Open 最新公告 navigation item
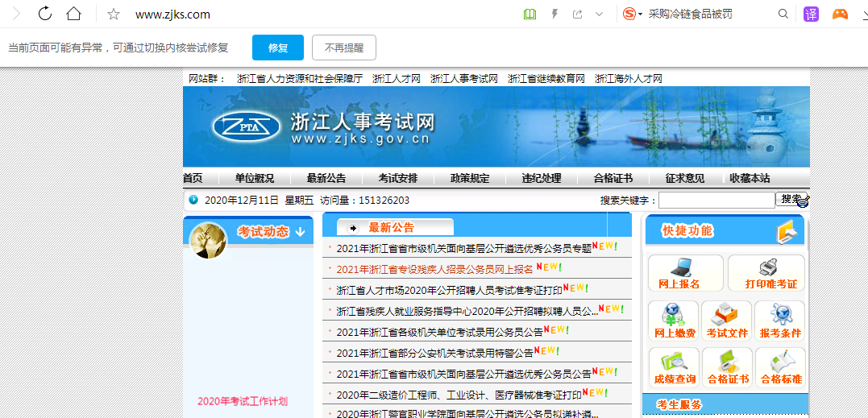868x418 pixels. point(326,178)
